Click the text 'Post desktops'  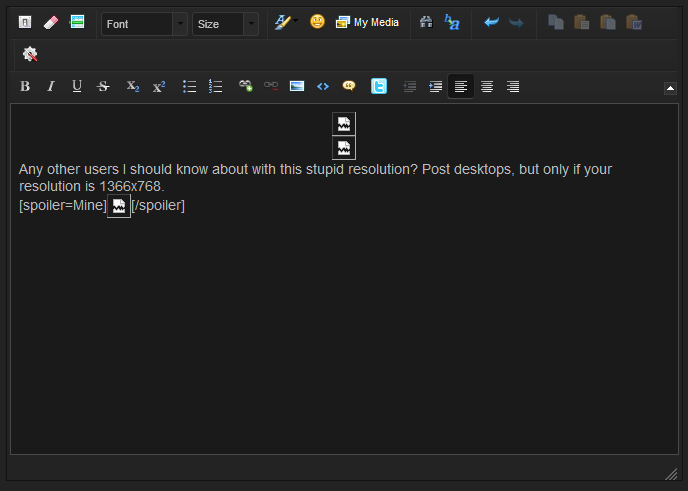(467, 169)
